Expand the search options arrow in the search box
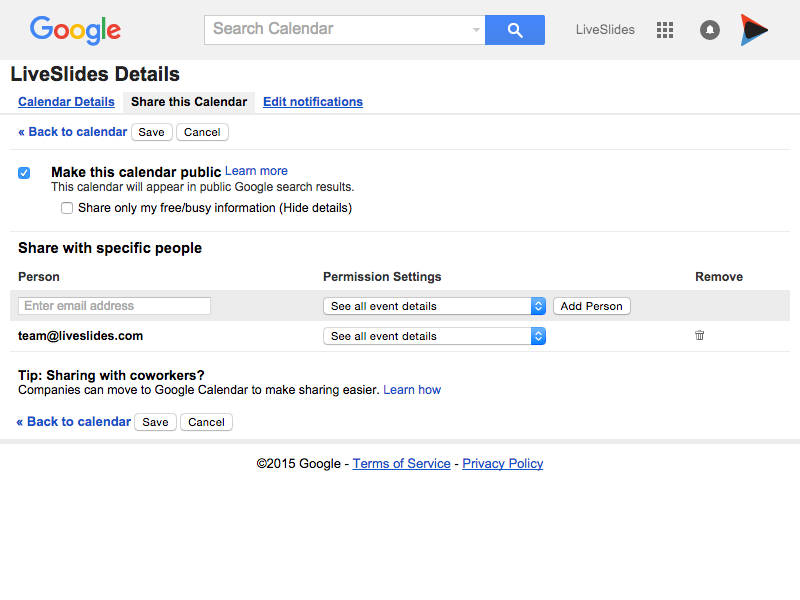This screenshot has height=600, width=800. point(476,30)
